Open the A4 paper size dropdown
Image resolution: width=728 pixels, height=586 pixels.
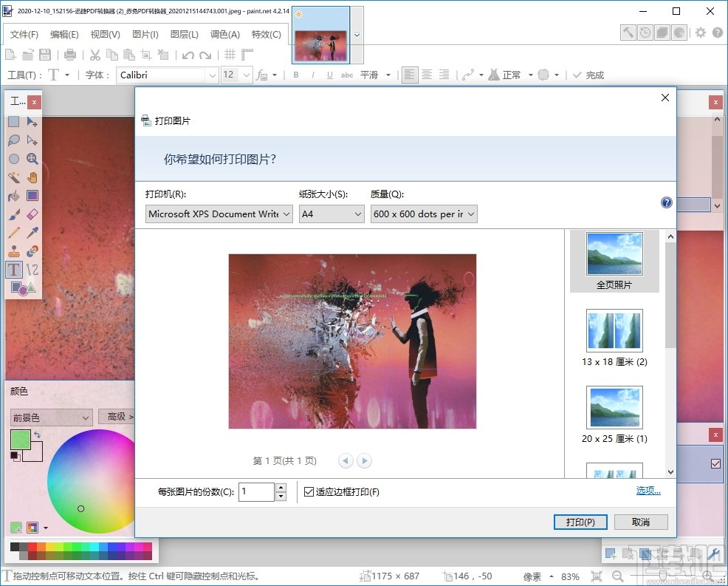tap(332, 214)
